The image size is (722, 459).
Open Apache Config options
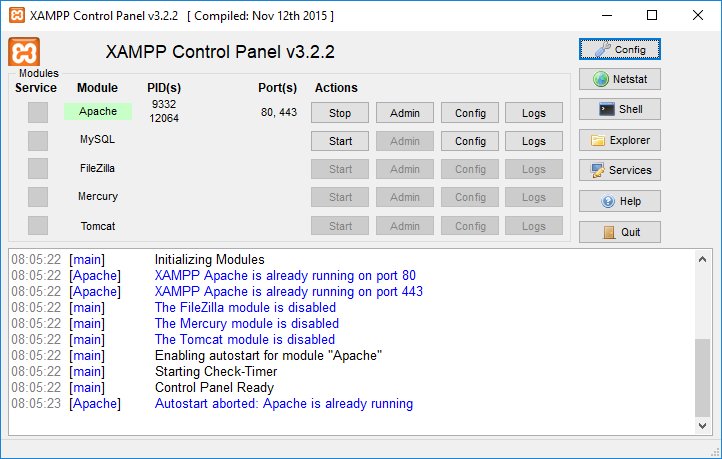(x=470, y=113)
